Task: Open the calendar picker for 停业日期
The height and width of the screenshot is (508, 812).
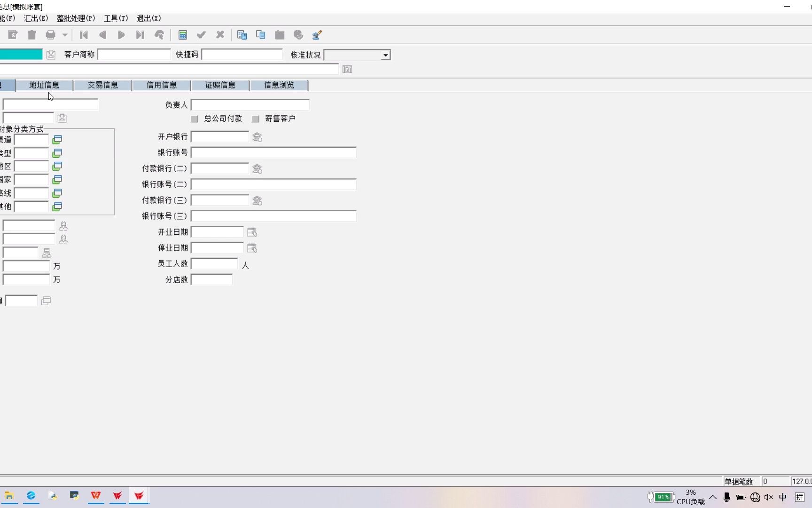Action: tap(252, 248)
